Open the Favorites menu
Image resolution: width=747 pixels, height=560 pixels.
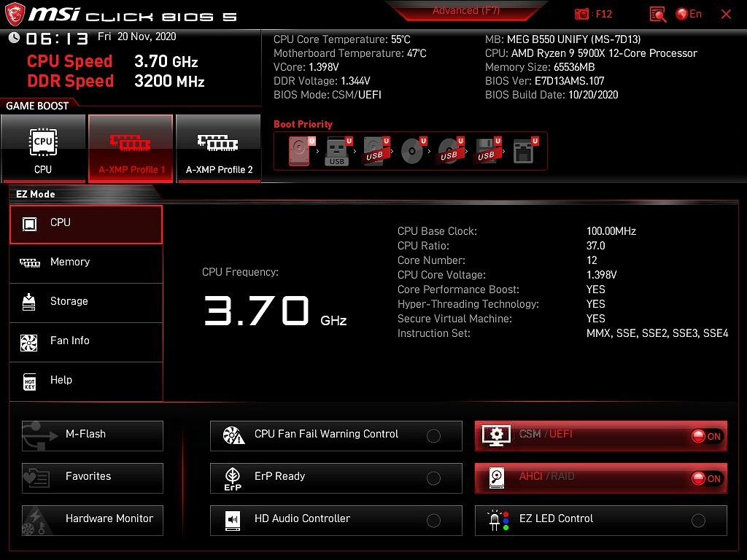pyautogui.click(x=93, y=478)
